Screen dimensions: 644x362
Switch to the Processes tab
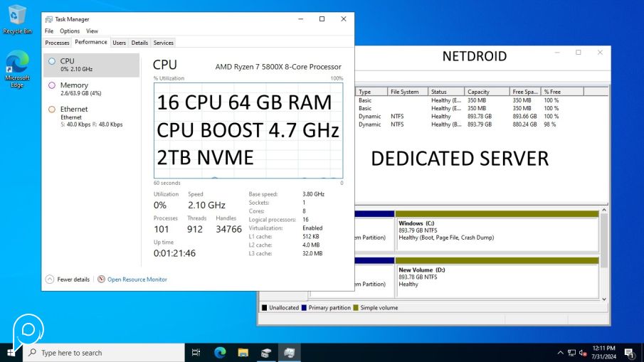pos(57,43)
